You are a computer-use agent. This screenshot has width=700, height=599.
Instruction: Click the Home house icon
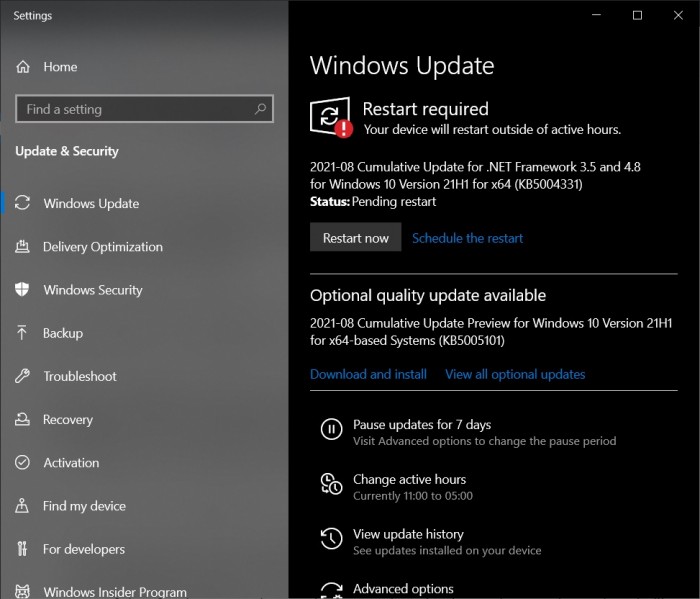click(x=23, y=67)
